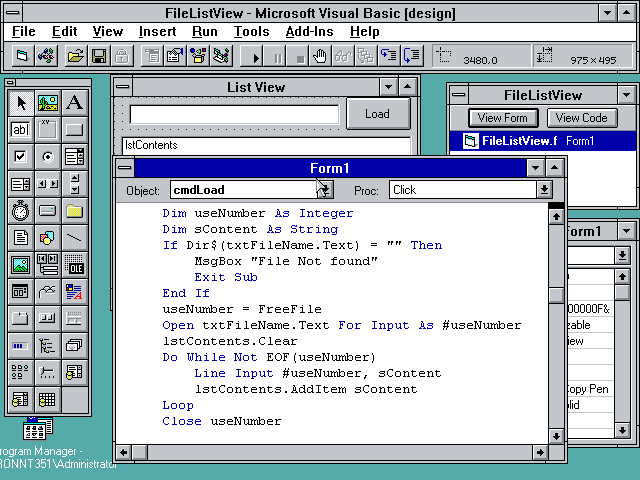This screenshot has width=640, height=480.
Task: Click the Break pause toolbar button
Action: point(274,56)
